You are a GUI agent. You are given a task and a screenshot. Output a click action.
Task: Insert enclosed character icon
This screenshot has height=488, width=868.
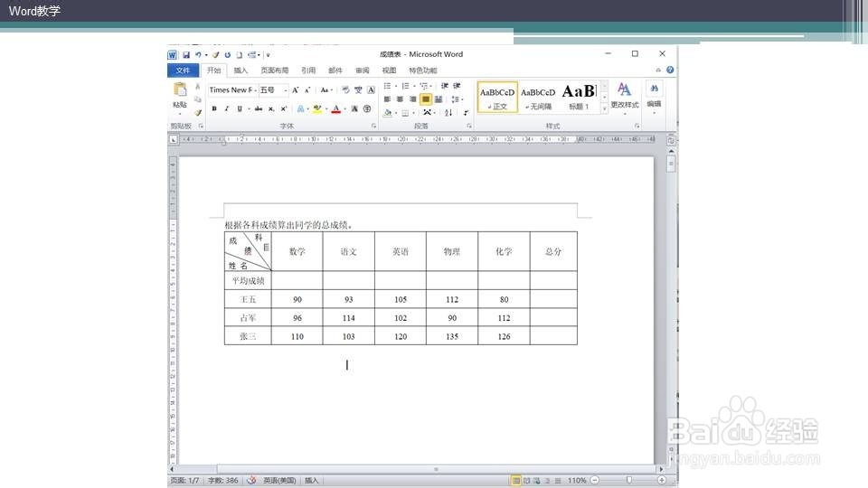(367, 109)
